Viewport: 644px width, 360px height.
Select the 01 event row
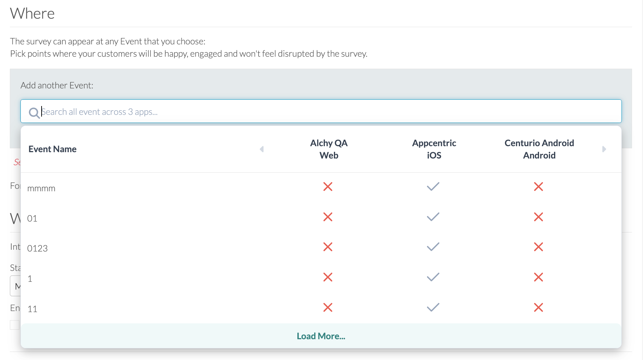(32, 219)
